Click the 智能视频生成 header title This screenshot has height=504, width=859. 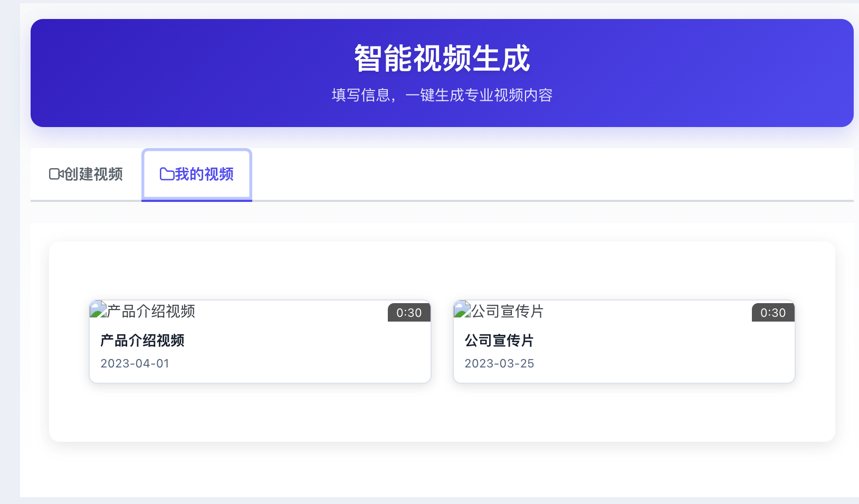[442, 58]
